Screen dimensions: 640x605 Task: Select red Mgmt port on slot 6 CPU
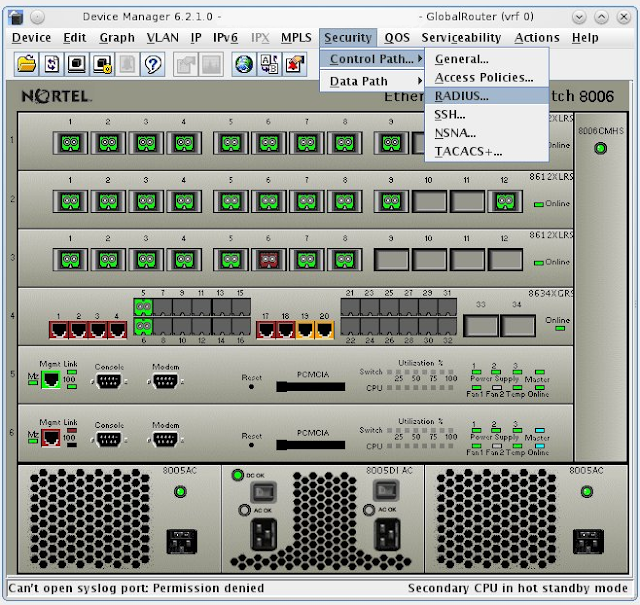click(x=51, y=438)
